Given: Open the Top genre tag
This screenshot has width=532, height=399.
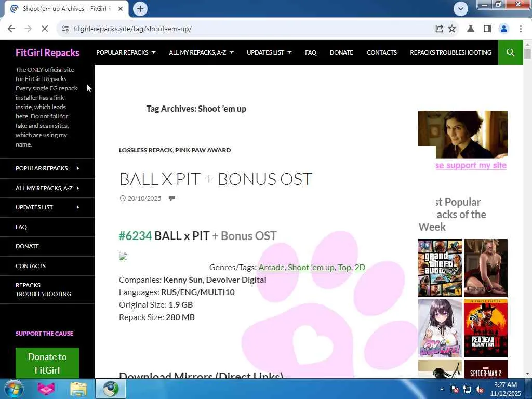Looking at the screenshot, I should click(x=344, y=268).
